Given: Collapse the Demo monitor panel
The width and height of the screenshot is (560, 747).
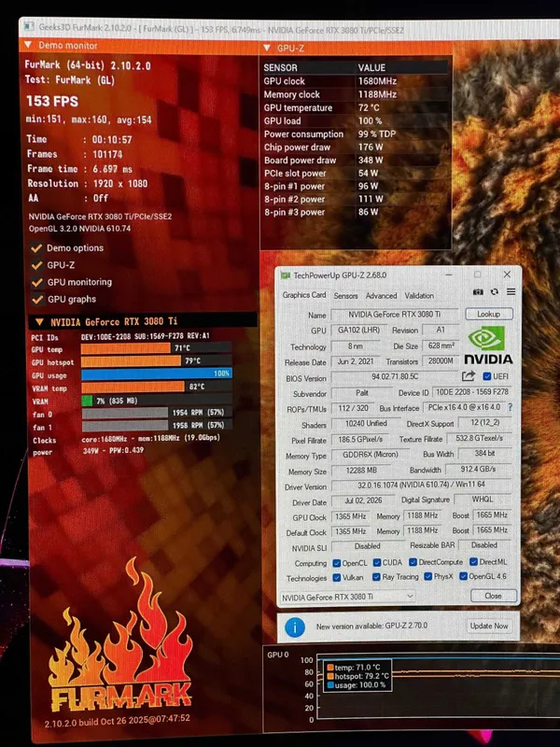Looking at the screenshot, I should (28, 45).
